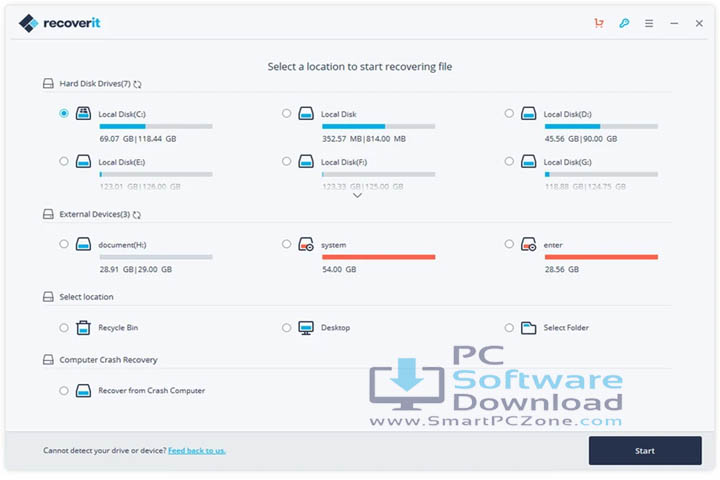Click the Select location section icon
Screen dimensions: 720x480
point(48,297)
